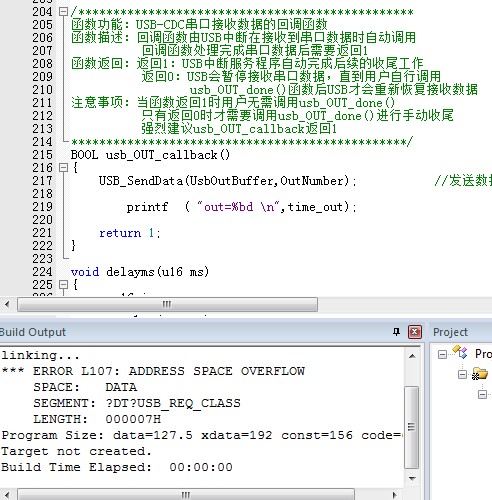The image size is (492, 500).
Task: Click the LENGTH: 000007H line
Action: (97, 419)
